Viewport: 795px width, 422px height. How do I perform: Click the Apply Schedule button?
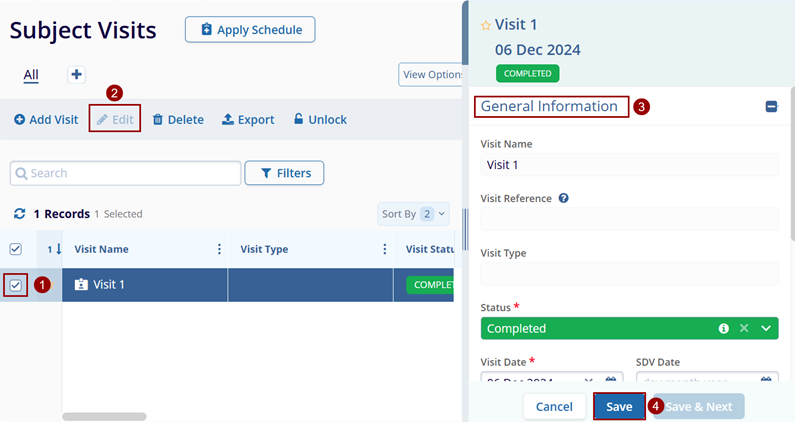click(250, 30)
